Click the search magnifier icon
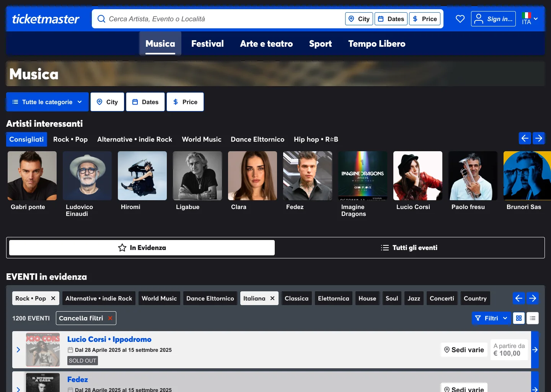 point(101,19)
